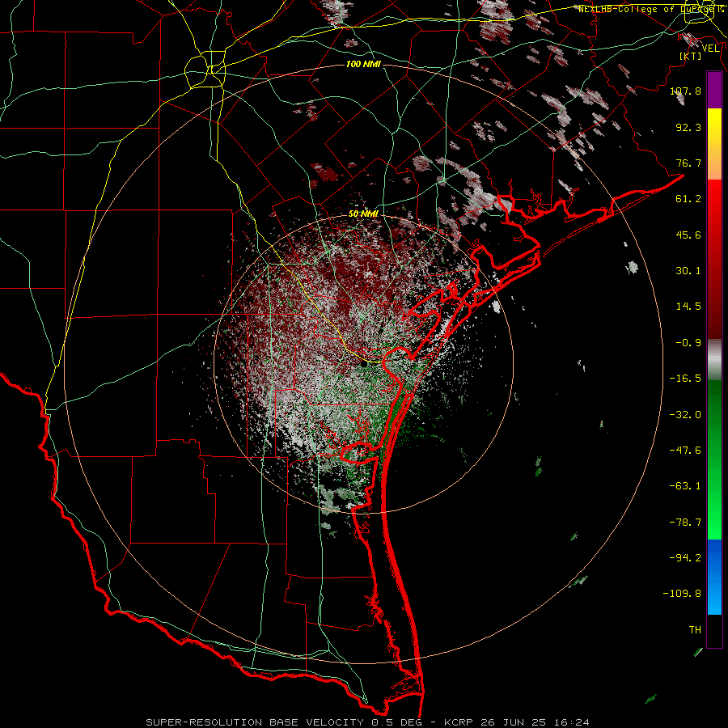
Task: Click the -0.9 velocity scale value
Action: click(688, 343)
